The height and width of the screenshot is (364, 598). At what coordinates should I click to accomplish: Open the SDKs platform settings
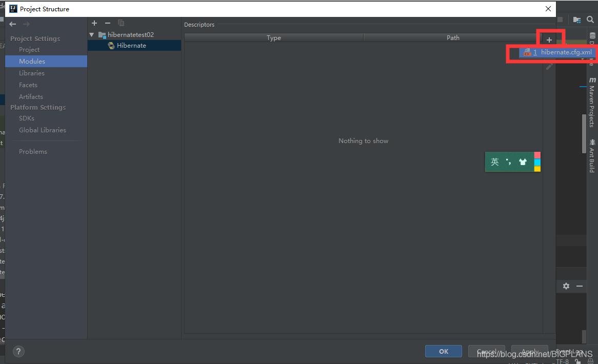point(27,118)
